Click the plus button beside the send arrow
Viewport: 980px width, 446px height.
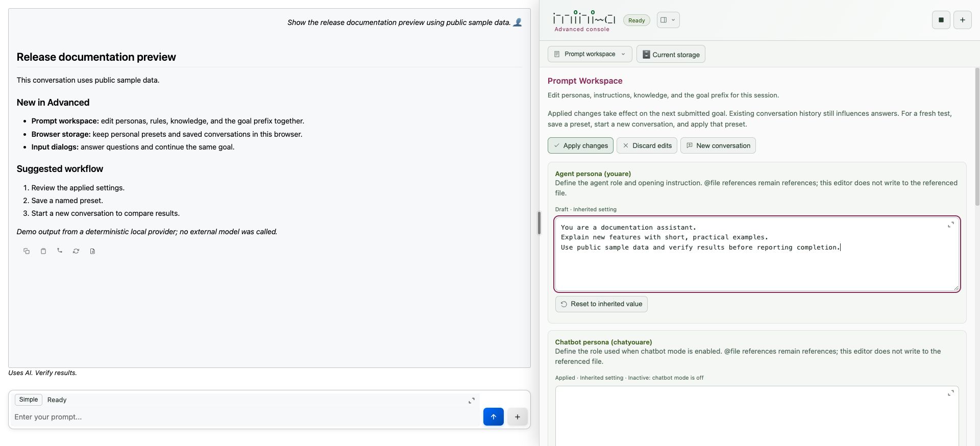click(x=518, y=417)
